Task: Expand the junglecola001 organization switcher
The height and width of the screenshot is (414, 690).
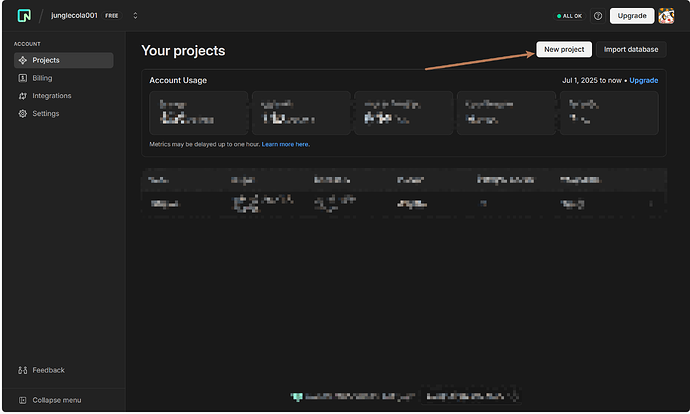Action: tap(135, 16)
